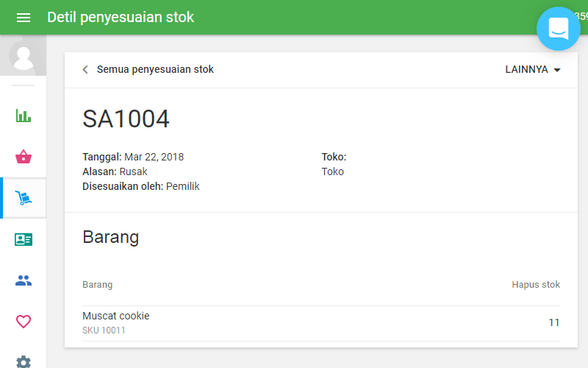Click the user profile avatar

click(24, 56)
